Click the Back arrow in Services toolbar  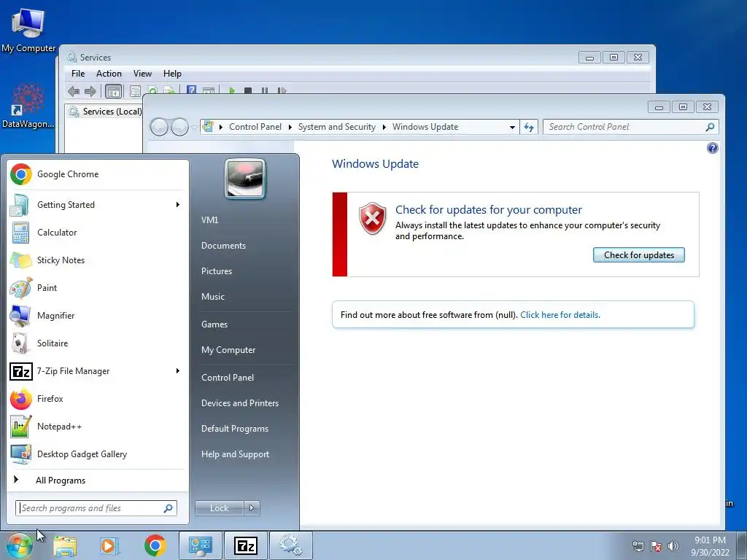pos(74,91)
